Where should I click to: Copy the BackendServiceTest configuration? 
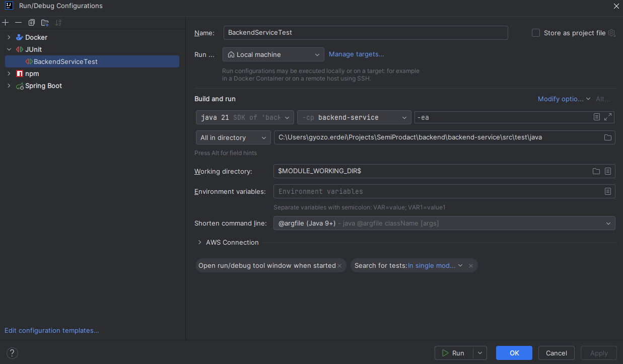point(31,22)
